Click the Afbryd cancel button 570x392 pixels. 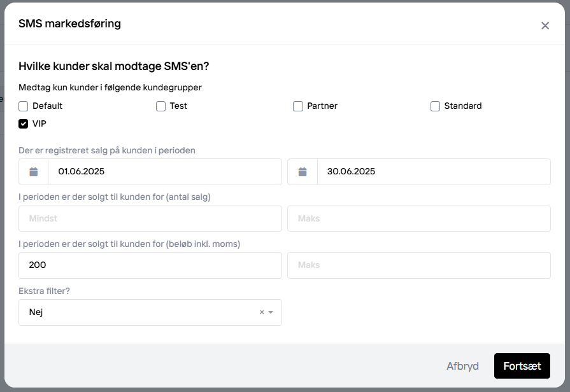click(x=462, y=366)
